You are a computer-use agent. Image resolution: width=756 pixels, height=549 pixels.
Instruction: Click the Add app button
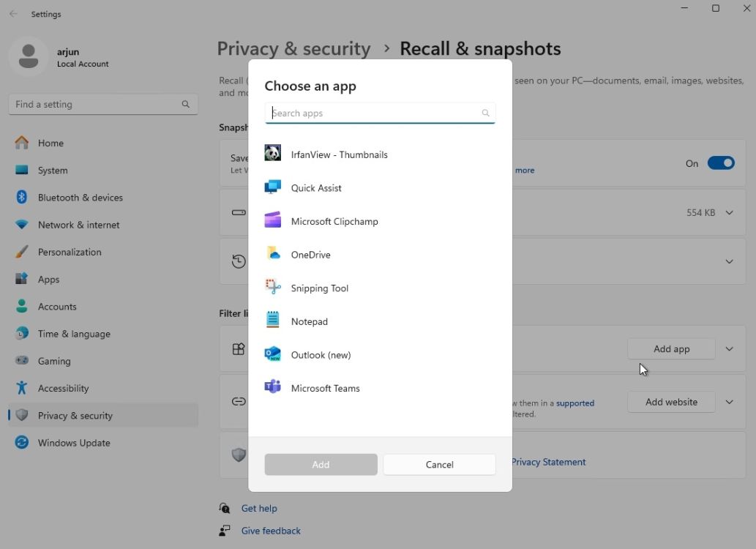[x=671, y=348]
